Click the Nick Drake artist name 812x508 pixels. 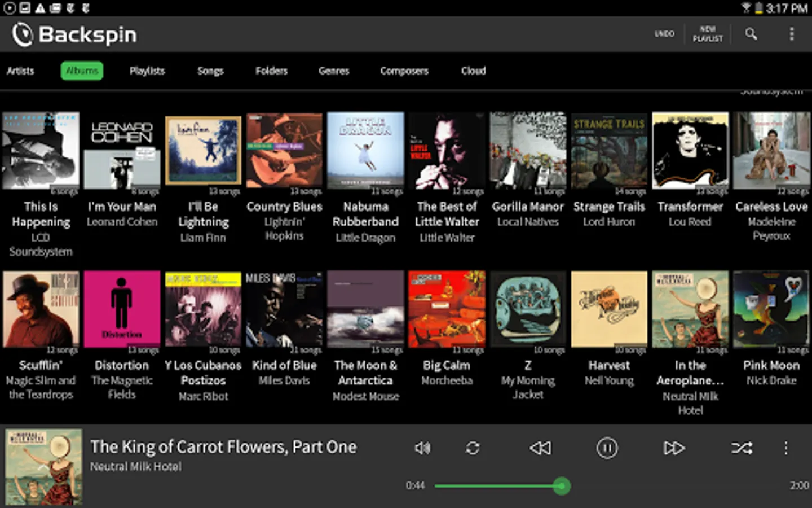[x=771, y=380]
